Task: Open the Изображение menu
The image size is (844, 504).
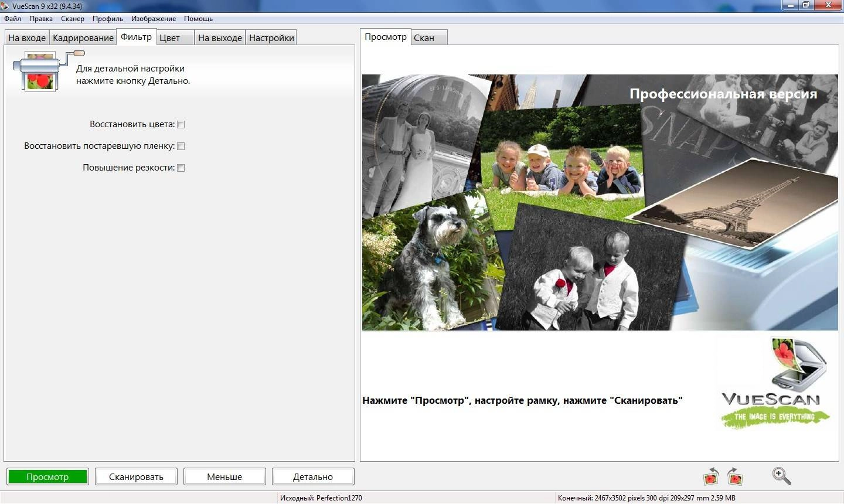Action: 154,19
